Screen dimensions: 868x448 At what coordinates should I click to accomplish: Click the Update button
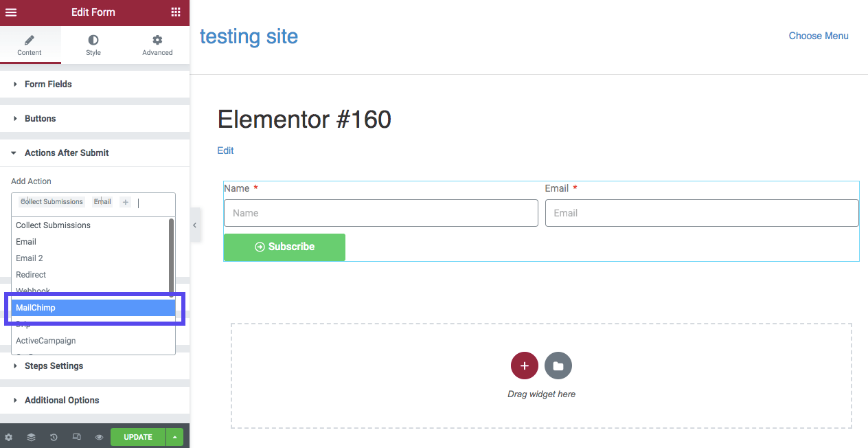pyautogui.click(x=137, y=436)
